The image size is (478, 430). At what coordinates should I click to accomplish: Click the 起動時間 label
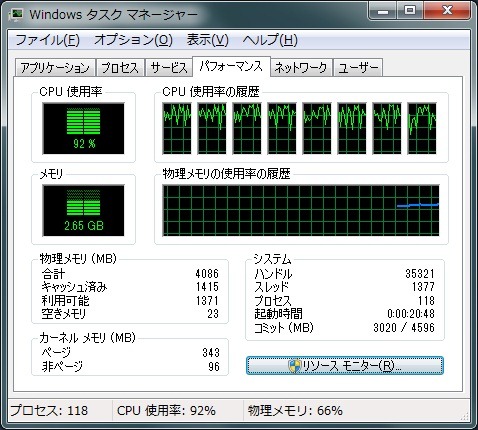279,313
